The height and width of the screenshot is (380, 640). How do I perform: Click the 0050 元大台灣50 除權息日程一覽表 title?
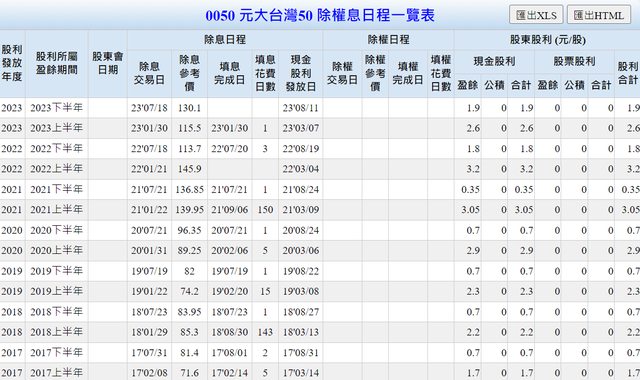pyautogui.click(x=320, y=16)
